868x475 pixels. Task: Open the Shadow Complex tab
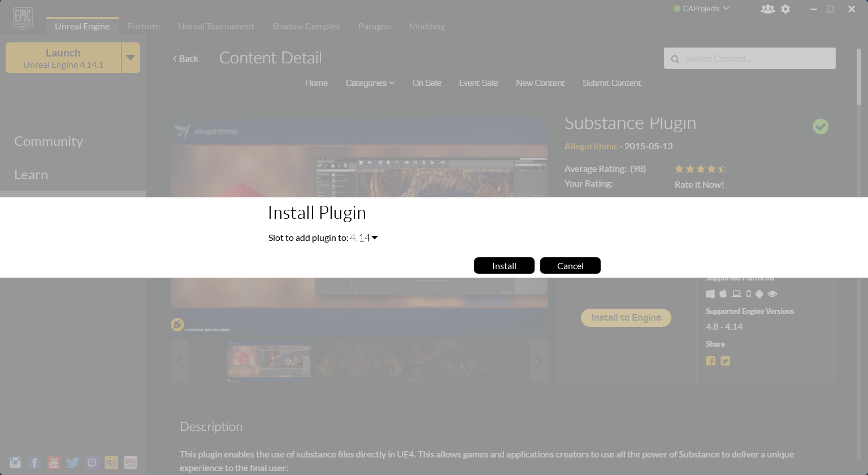tap(306, 26)
